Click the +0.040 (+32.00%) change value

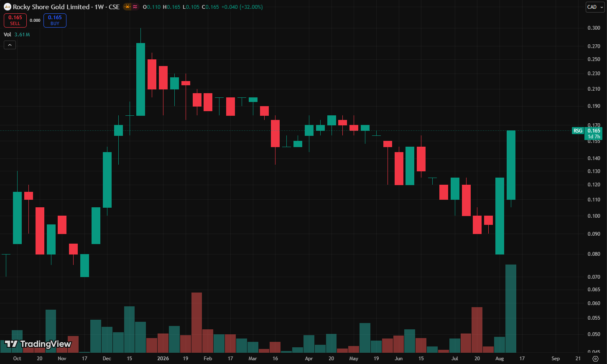click(x=242, y=7)
